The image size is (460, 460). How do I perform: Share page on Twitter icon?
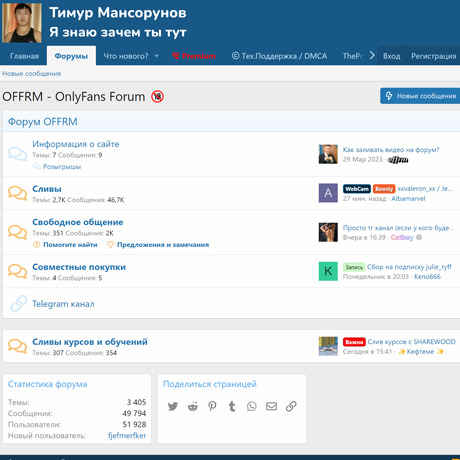(173, 406)
